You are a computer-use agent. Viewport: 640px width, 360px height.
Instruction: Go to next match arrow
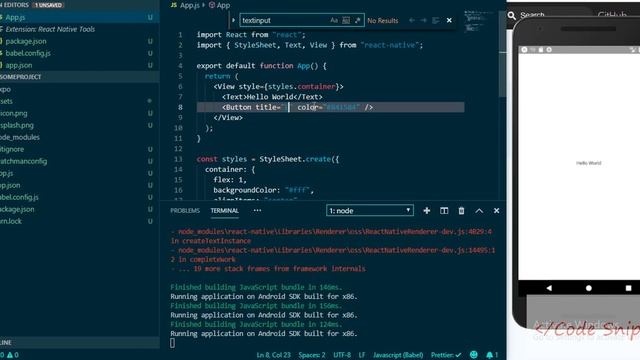424,20
